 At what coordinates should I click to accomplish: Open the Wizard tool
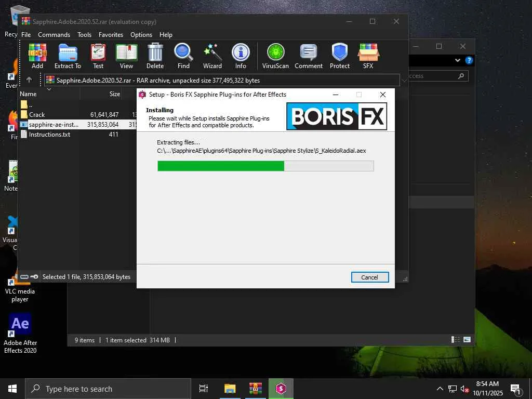tap(212, 56)
